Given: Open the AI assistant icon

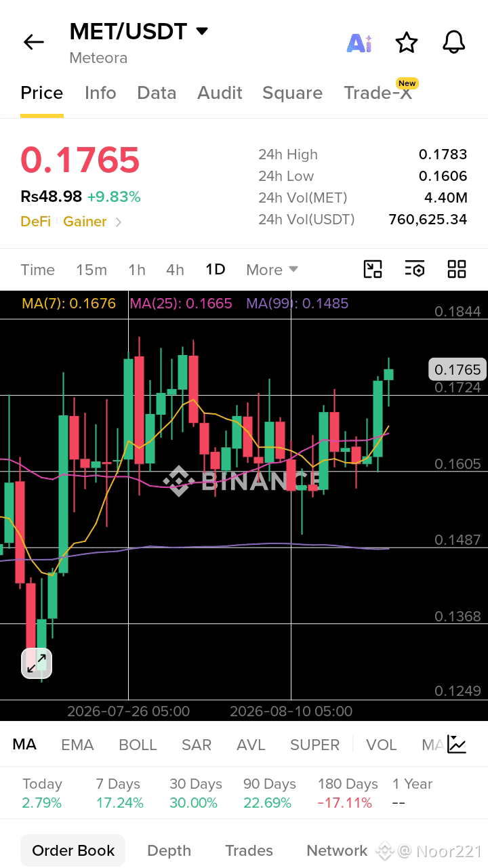Looking at the screenshot, I should 359,43.
